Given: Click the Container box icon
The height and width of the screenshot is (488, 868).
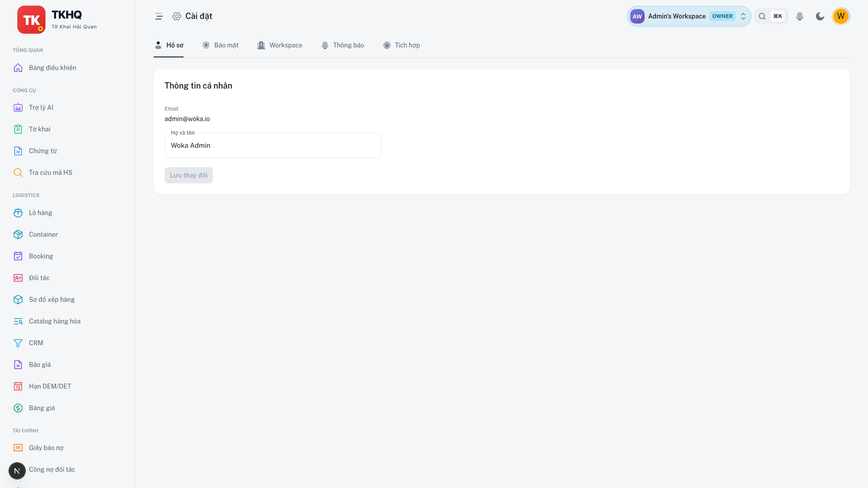Looking at the screenshot, I should click(18, 235).
